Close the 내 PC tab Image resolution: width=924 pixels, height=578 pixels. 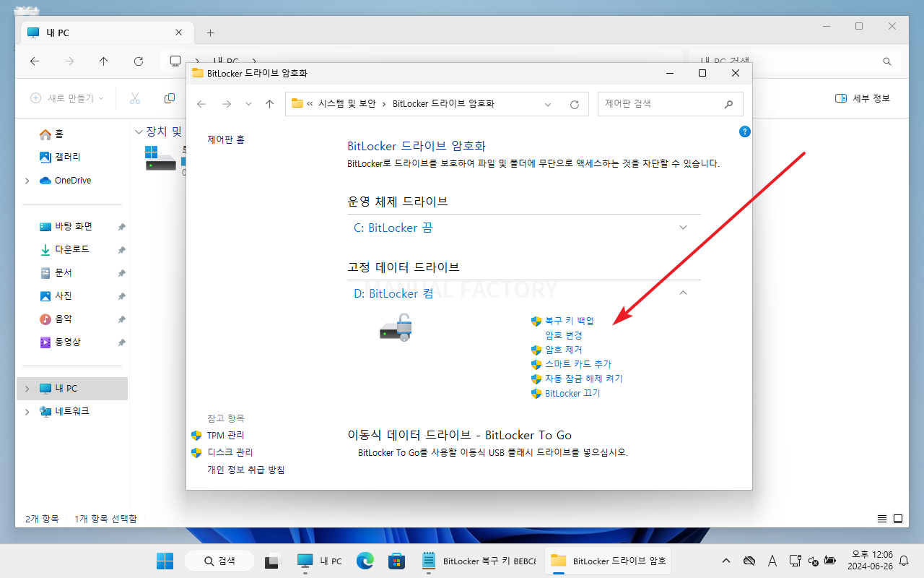[x=179, y=33]
